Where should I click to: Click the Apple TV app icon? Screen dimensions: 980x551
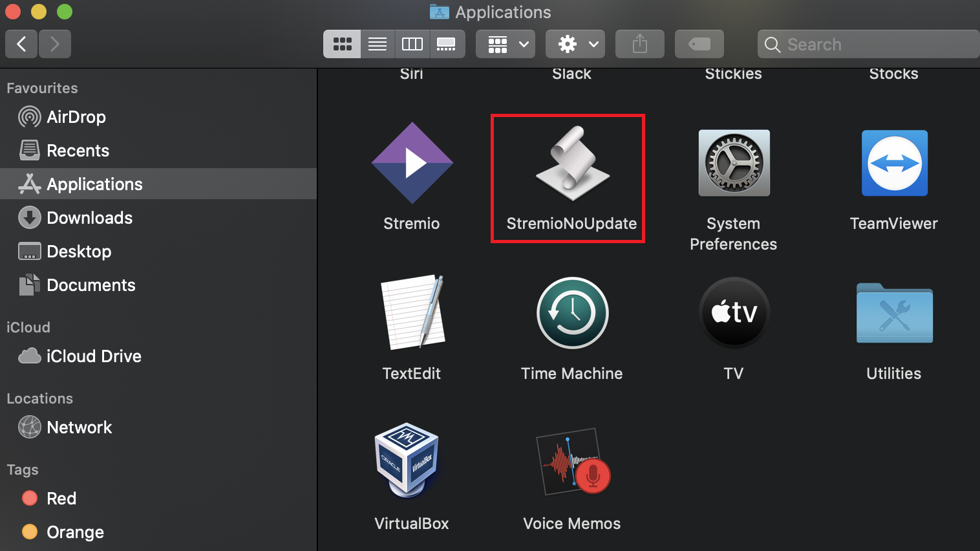(734, 313)
